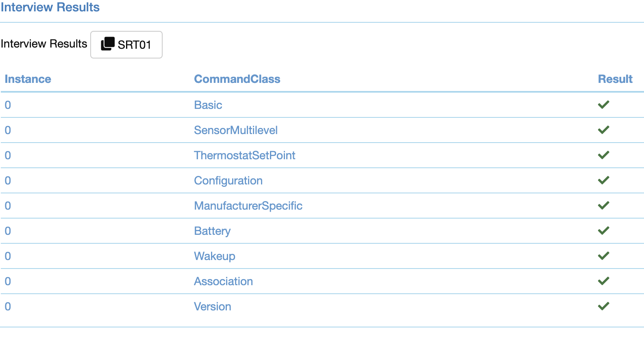
Task: Click the Result column header
Action: click(615, 79)
